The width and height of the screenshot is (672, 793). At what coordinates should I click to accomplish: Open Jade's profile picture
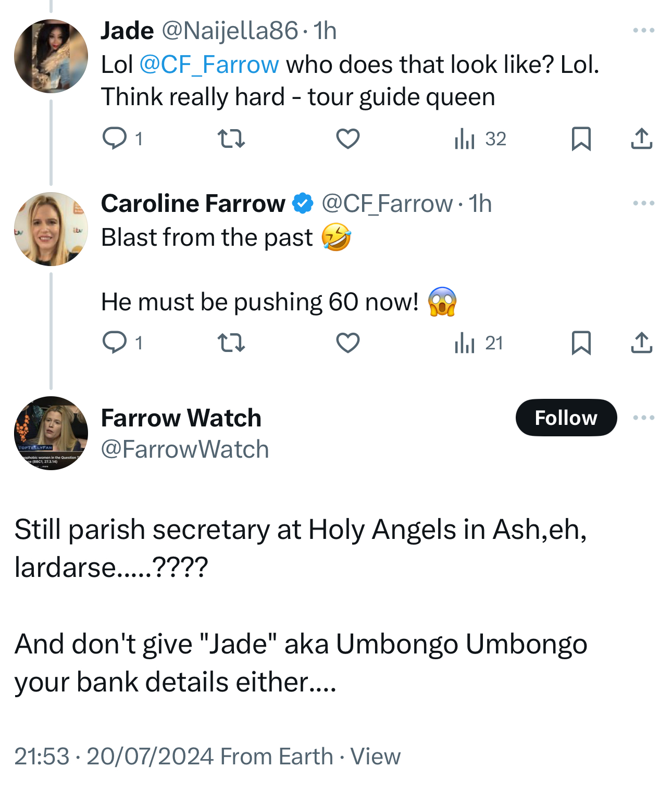click(x=51, y=56)
